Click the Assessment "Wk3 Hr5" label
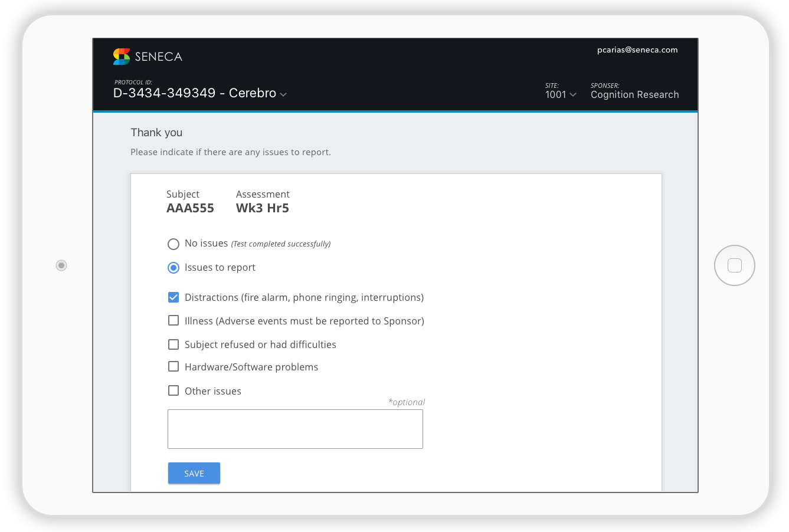This screenshot has width=789, height=532. point(262,208)
